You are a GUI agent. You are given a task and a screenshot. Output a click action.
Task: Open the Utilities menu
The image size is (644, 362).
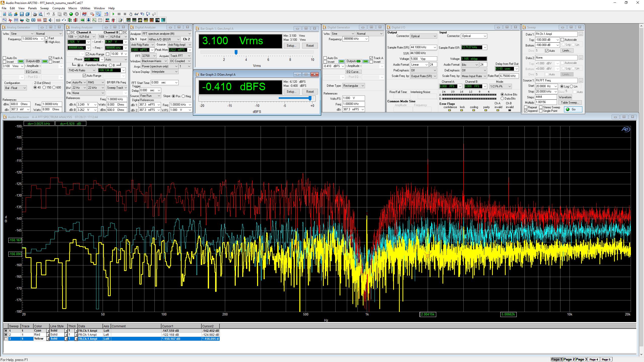click(85, 8)
